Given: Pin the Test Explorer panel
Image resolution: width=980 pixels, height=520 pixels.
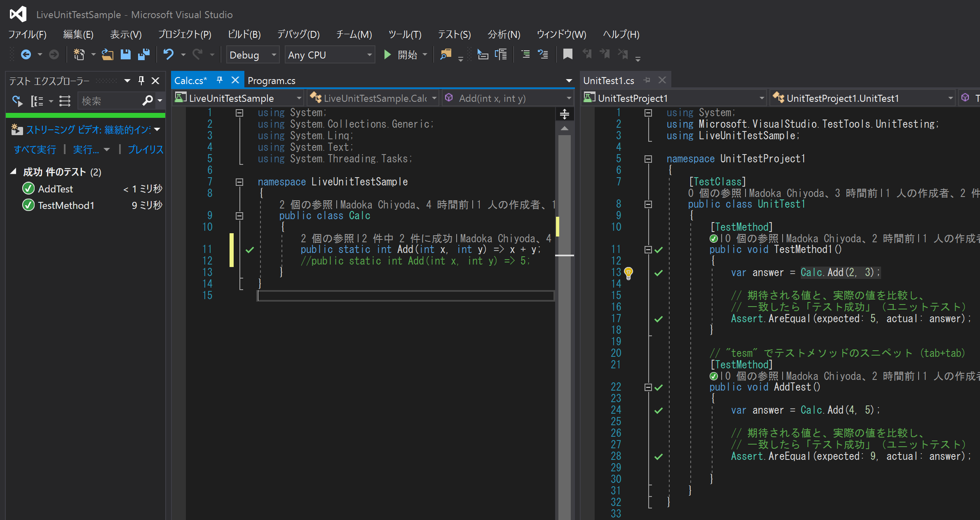Looking at the screenshot, I should [x=141, y=81].
